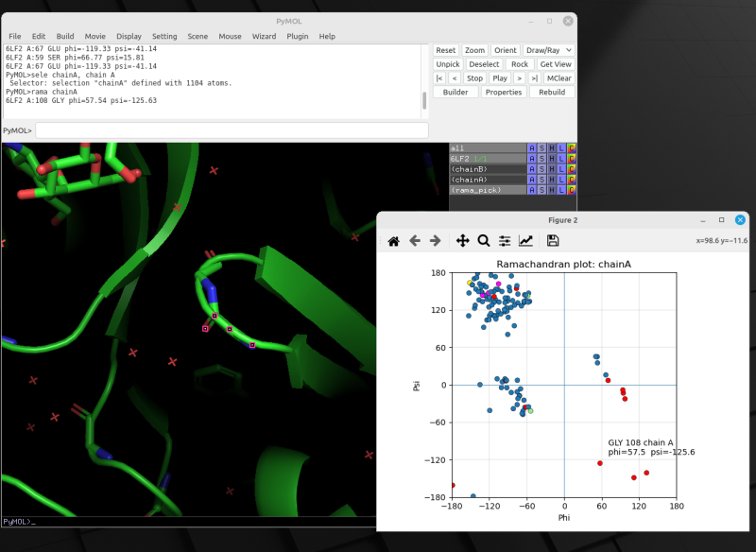The width and height of the screenshot is (756, 552).
Task: Open Color menu for the 'all' row
Action: pyautogui.click(x=572, y=148)
